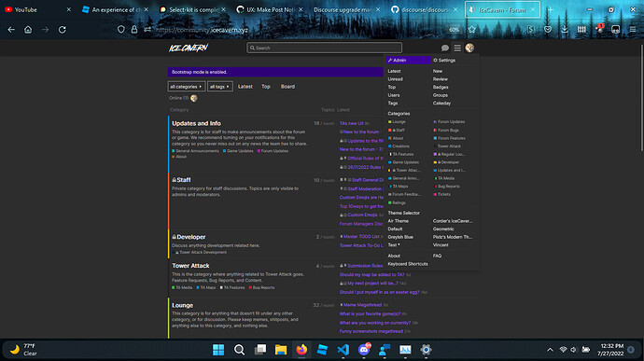Screen dimensions: 644x361
Task: Open Cakeday in the hamburger menu
Action: (441, 104)
